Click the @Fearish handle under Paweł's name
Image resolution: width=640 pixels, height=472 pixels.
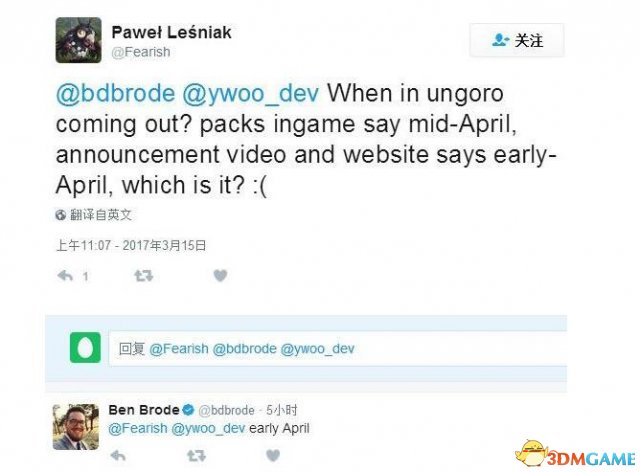(141, 52)
